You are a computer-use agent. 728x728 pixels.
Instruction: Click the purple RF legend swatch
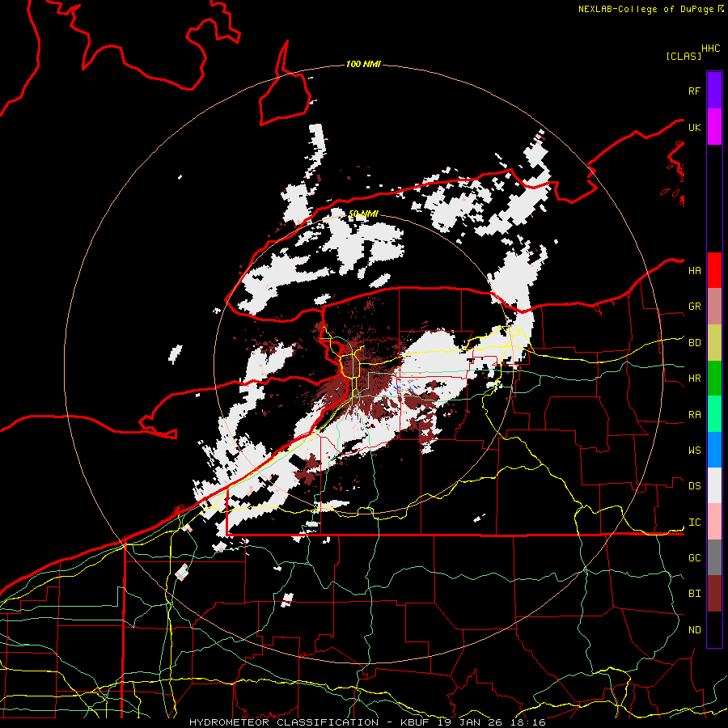[x=714, y=91]
